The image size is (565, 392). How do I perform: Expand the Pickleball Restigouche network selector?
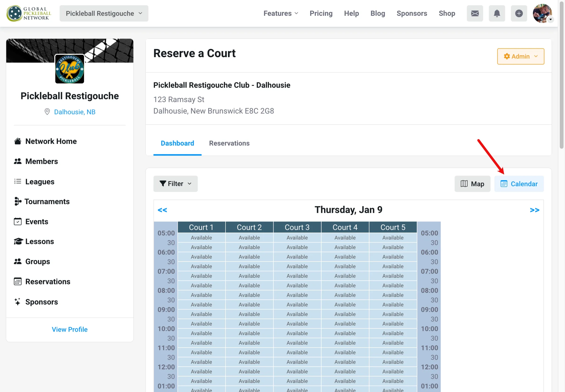[x=104, y=13]
